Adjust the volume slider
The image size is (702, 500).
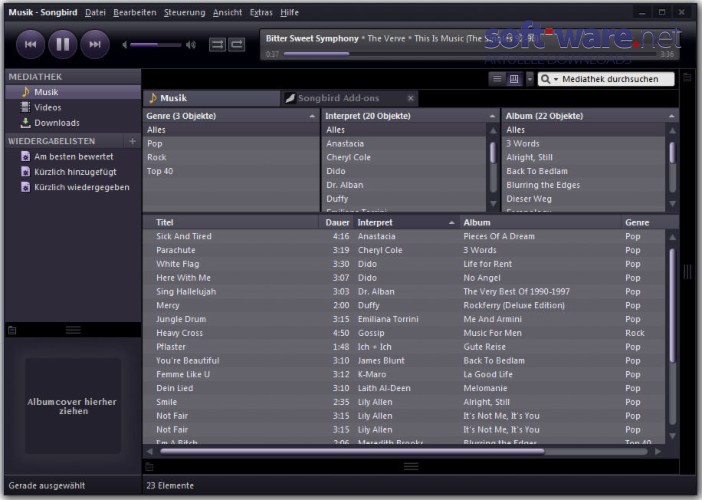[x=156, y=45]
